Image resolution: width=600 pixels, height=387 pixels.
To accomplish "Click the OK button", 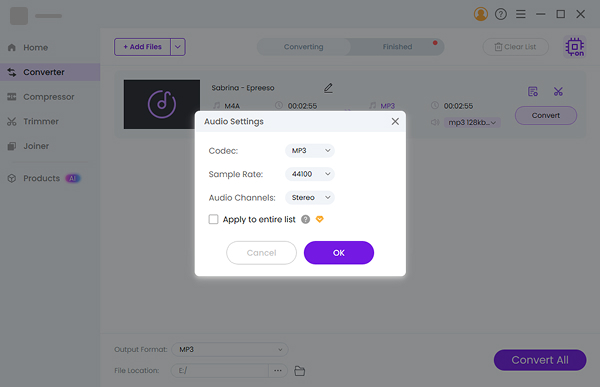I will pyautogui.click(x=339, y=253).
